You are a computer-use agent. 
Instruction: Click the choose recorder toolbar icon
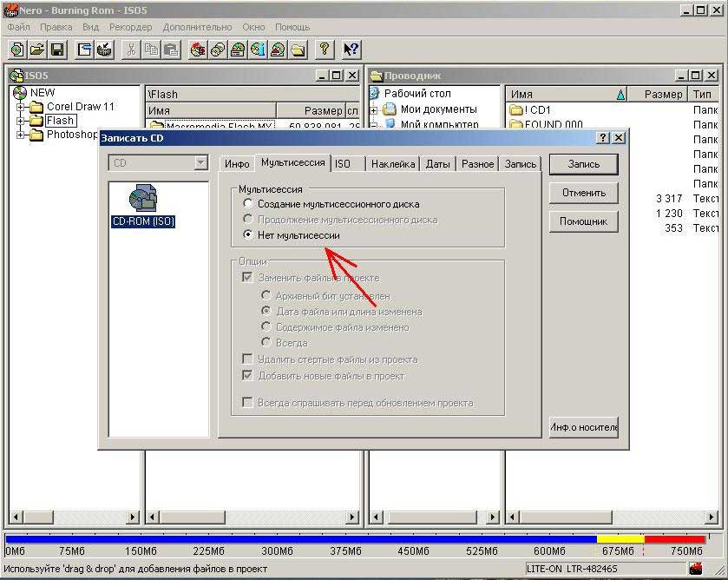pyautogui.click(x=238, y=49)
